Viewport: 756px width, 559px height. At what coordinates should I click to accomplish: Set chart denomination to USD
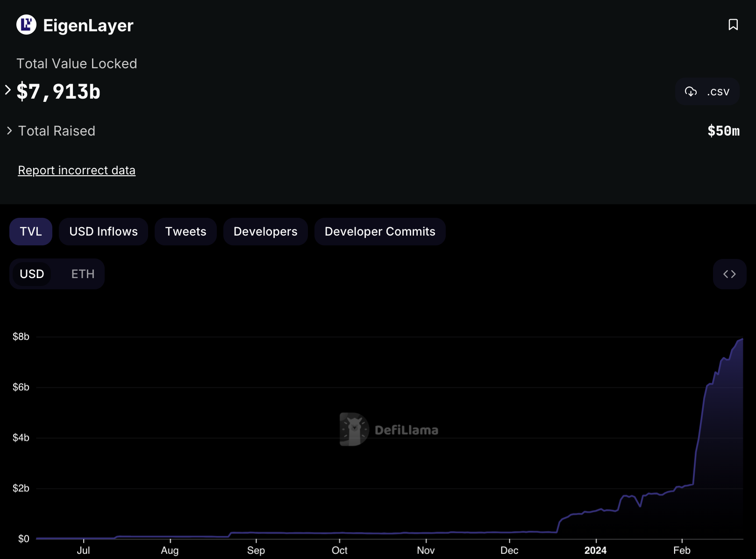(32, 274)
